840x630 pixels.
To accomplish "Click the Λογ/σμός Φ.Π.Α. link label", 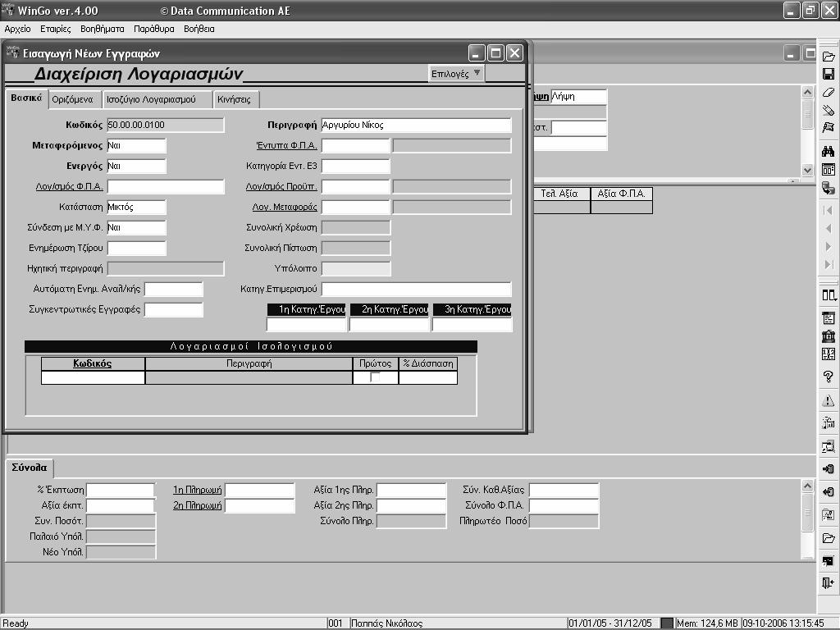I will click(69, 186).
